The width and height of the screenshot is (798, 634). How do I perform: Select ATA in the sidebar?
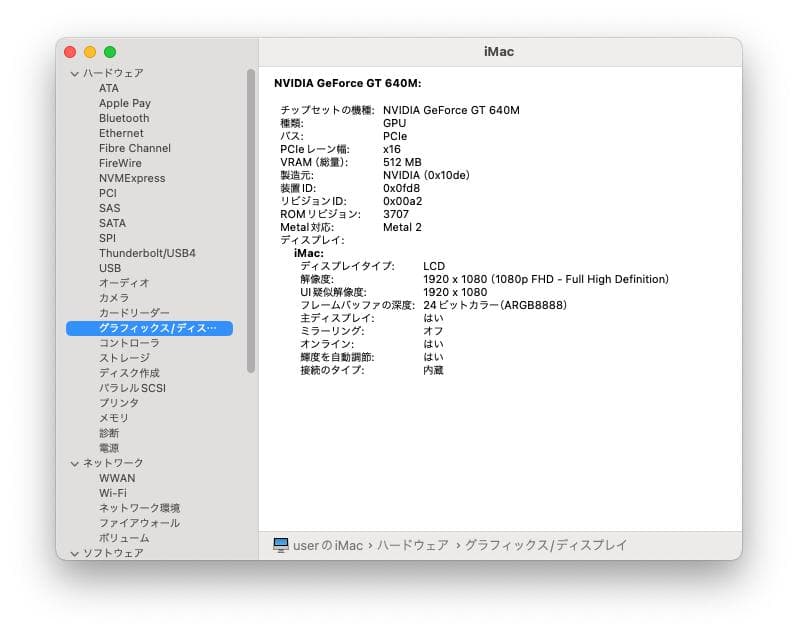click(109, 88)
